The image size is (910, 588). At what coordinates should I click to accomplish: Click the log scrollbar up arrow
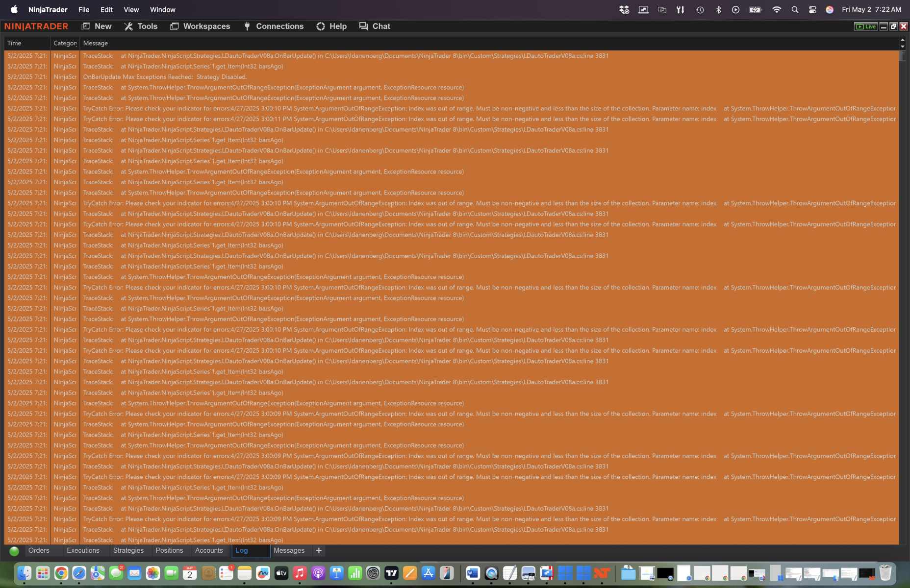(x=903, y=40)
